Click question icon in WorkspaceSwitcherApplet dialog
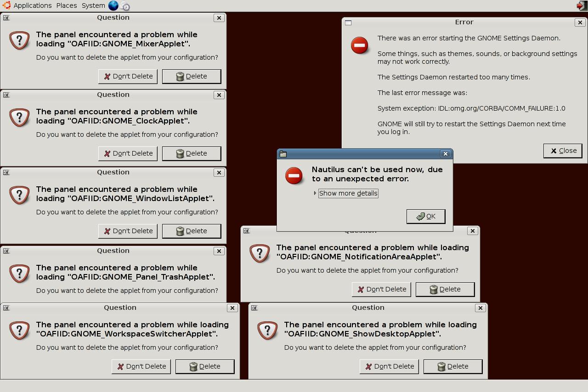The height and width of the screenshot is (392, 588). [20, 330]
